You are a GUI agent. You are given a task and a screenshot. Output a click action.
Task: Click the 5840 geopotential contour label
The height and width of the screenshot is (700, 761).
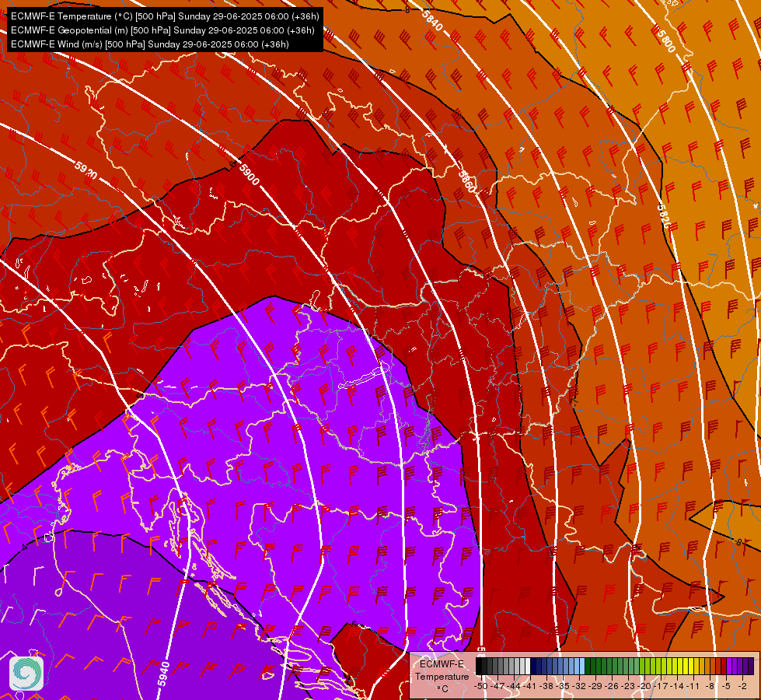tap(432, 20)
